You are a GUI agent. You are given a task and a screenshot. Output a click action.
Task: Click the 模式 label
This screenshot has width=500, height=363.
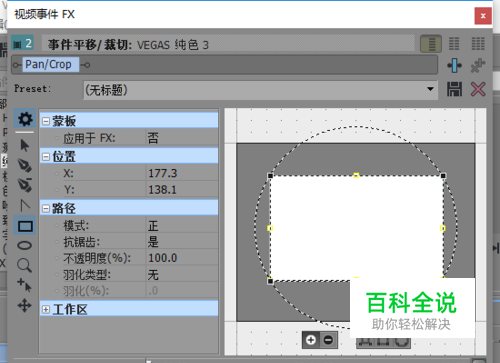point(76,226)
